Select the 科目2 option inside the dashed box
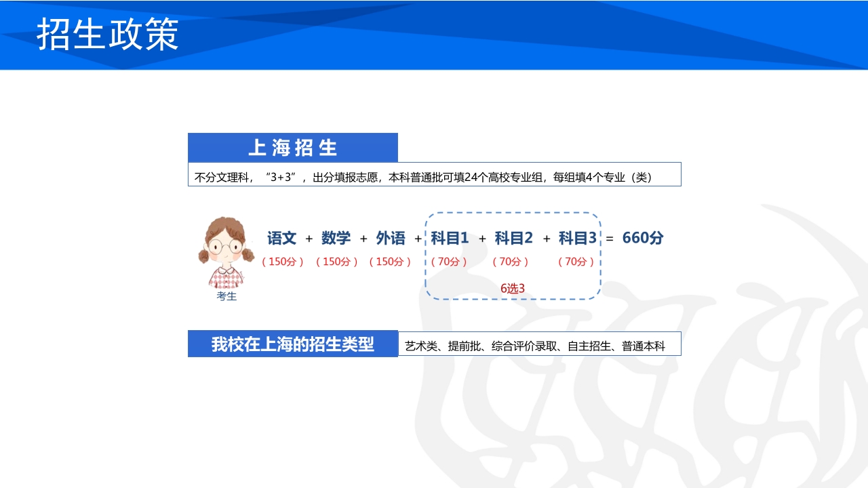Screen dimensions: 868x488 [x=513, y=238]
